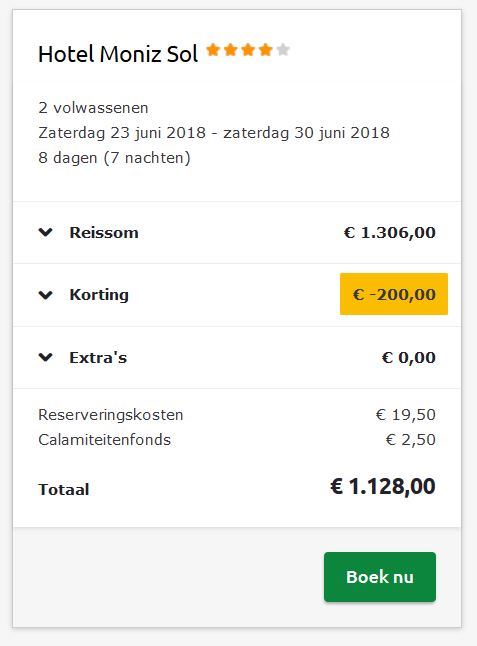The image size is (477, 646).
Task: Open the Korting row label
Action: [x=99, y=295]
